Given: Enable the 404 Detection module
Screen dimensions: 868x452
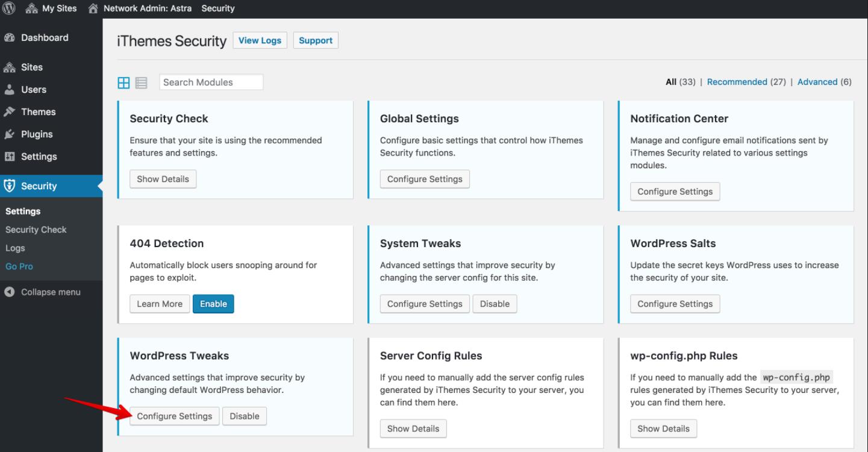Looking at the screenshot, I should tap(213, 304).
